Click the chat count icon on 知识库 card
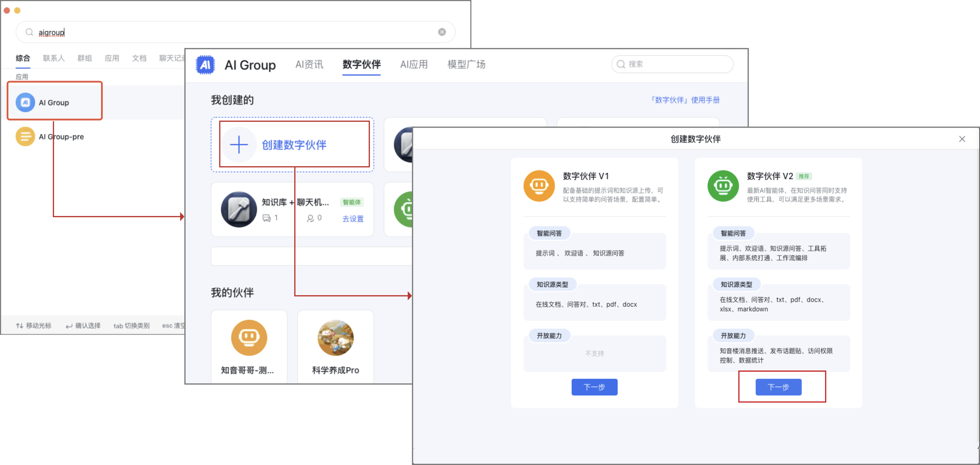Viewport: 980px width, 465px height. pyautogui.click(x=267, y=218)
